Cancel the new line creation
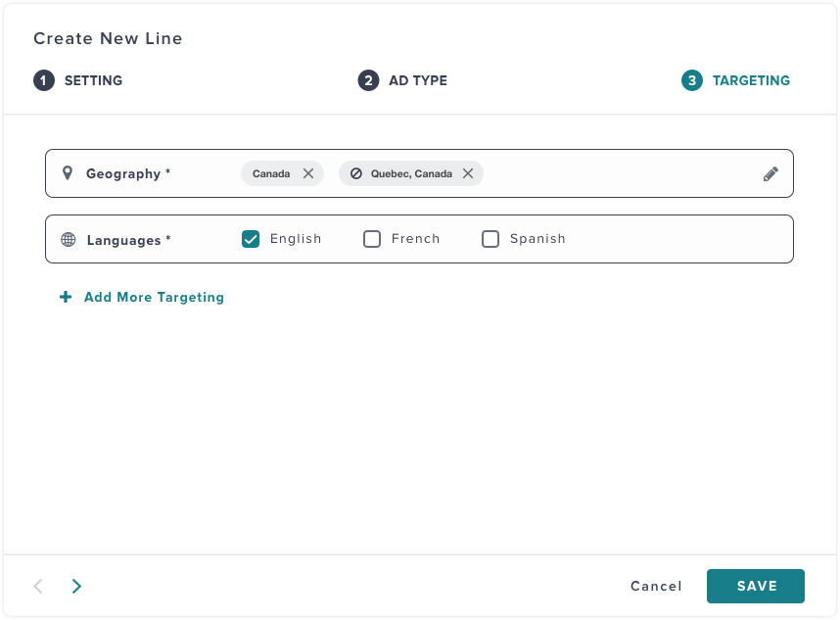Image resolution: width=840 pixels, height=620 pixels. (x=656, y=586)
